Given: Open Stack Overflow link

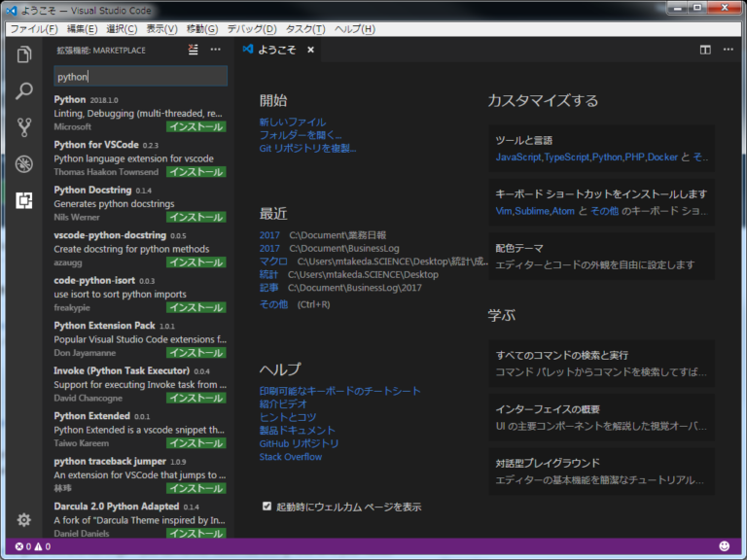Looking at the screenshot, I should [291, 457].
